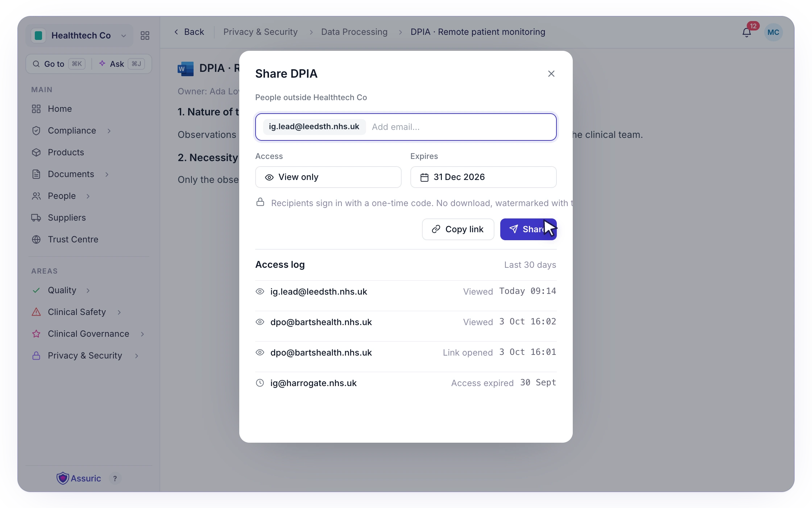Click the notifications bell icon
This screenshot has height=508, width=812.
(x=746, y=32)
